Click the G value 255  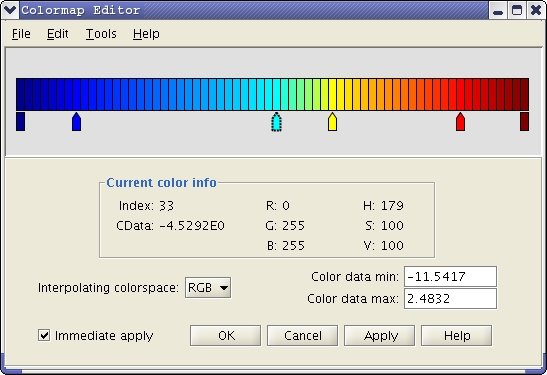293,226
